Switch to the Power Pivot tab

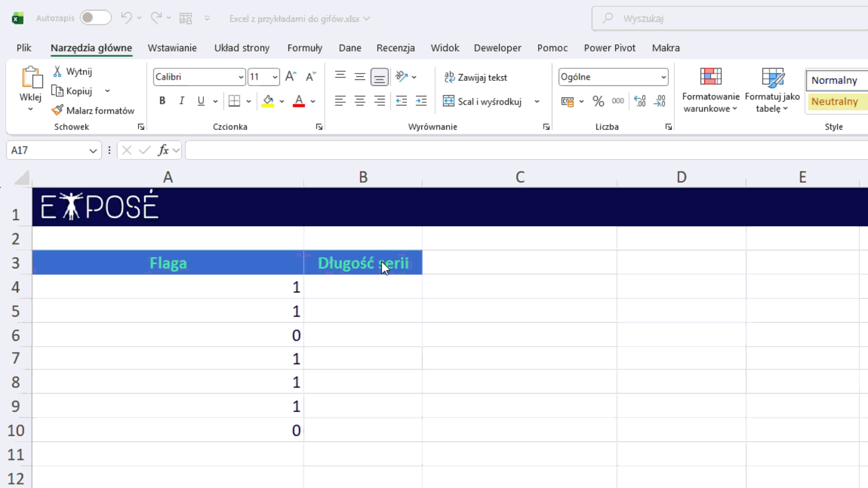(x=609, y=48)
